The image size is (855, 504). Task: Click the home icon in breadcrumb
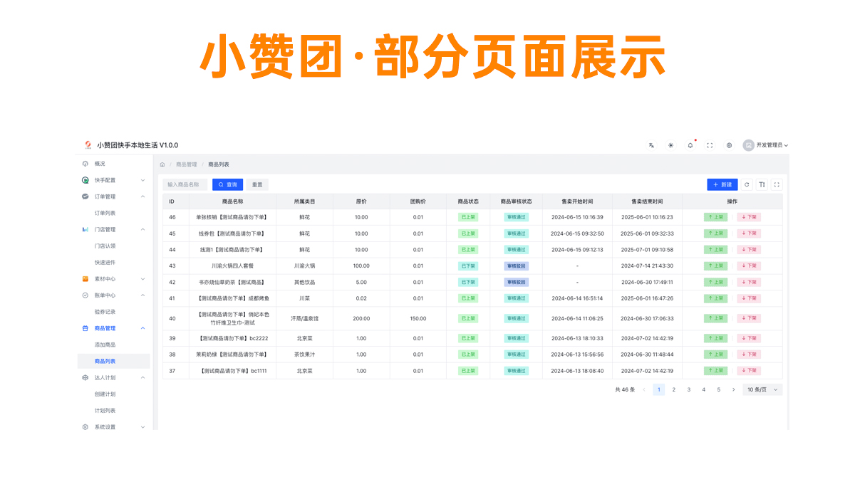[x=162, y=164]
